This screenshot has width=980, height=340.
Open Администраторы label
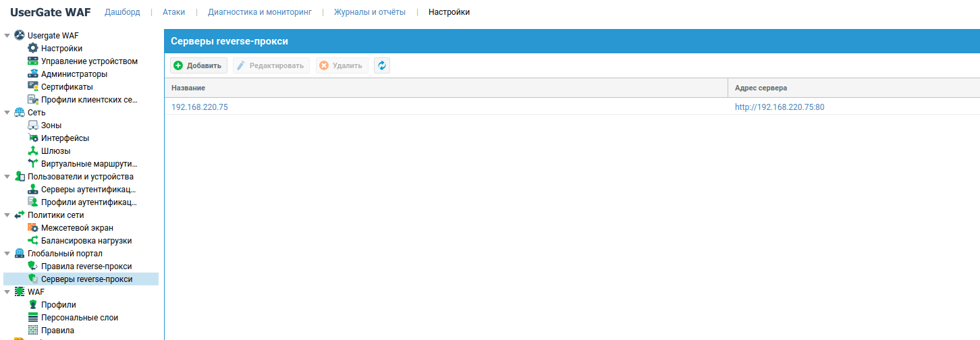click(x=74, y=74)
